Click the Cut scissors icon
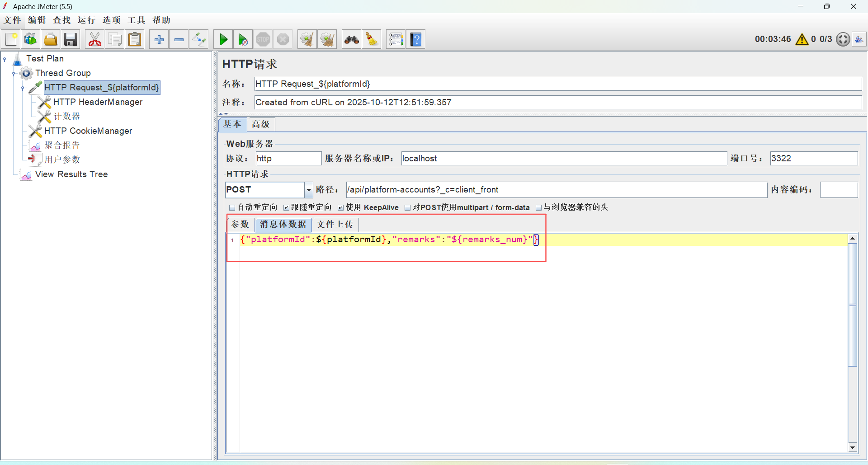The height and width of the screenshot is (465, 868). [95, 39]
